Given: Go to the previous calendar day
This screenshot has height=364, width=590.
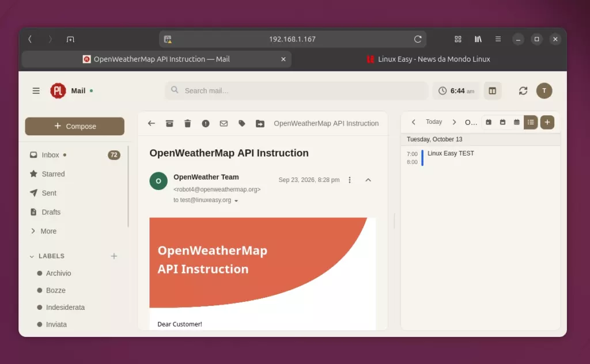Looking at the screenshot, I should click(x=414, y=122).
